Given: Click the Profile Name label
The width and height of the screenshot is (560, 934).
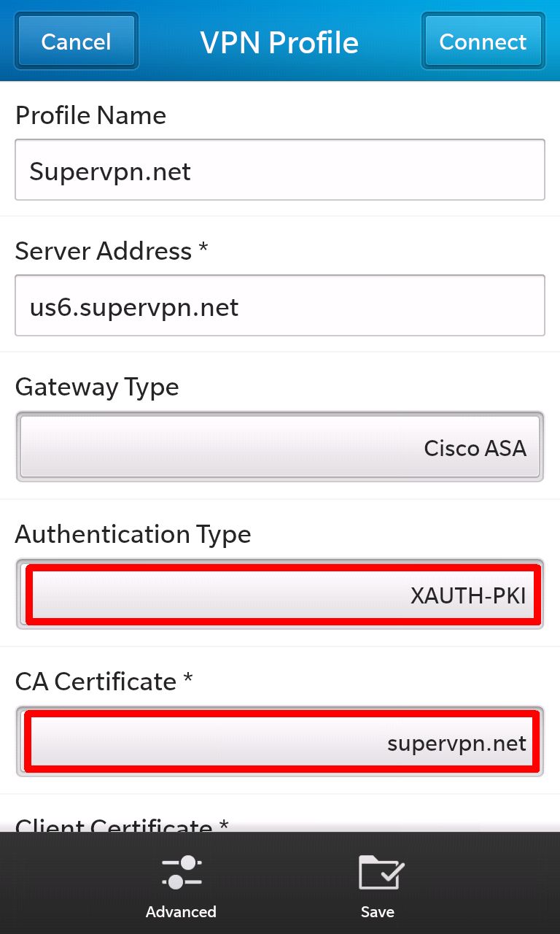Looking at the screenshot, I should 90,115.
